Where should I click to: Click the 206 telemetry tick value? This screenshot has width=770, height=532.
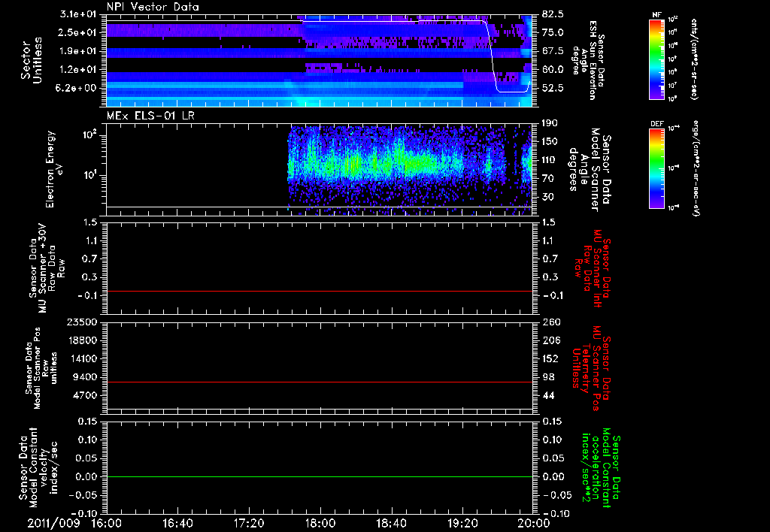click(x=550, y=340)
